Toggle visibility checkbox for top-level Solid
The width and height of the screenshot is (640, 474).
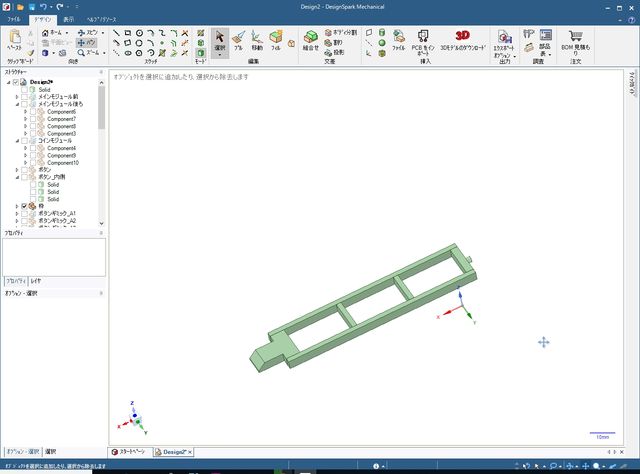[x=24, y=89]
